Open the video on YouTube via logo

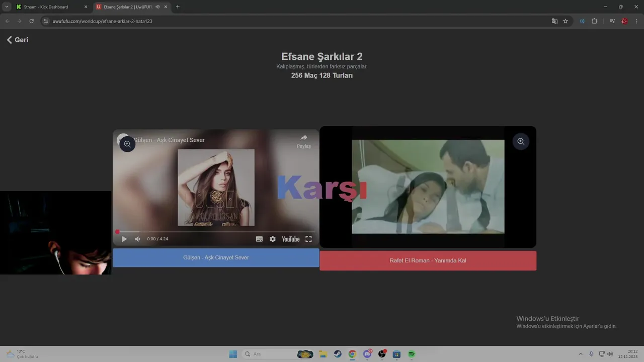[x=291, y=239]
